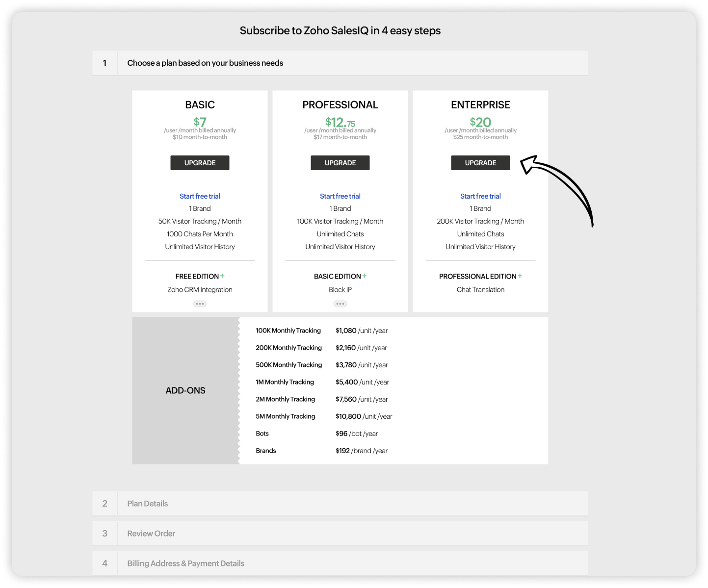This screenshot has height=588, width=708.
Task: Click 'Zoho CRM Integration' feature
Action: click(x=200, y=290)
